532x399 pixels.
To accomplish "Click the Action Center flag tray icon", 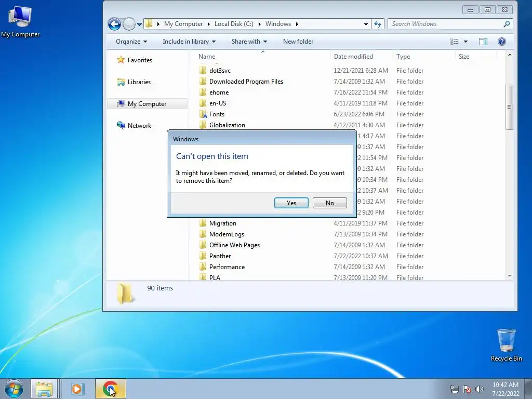I will (467, 389).
